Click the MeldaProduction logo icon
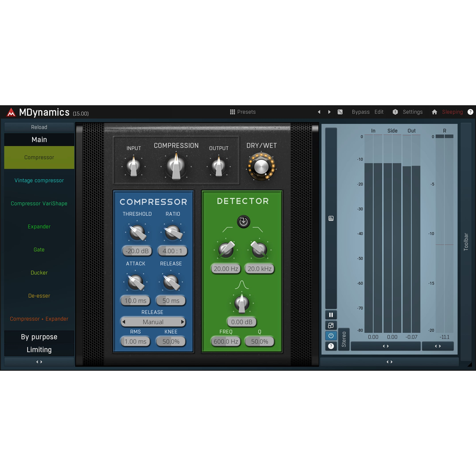 (11, 112)
